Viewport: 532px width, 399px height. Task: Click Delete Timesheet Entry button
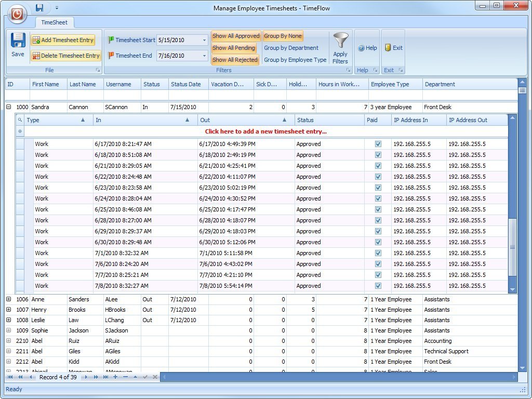pyautogui.click(x=65, y=56)
